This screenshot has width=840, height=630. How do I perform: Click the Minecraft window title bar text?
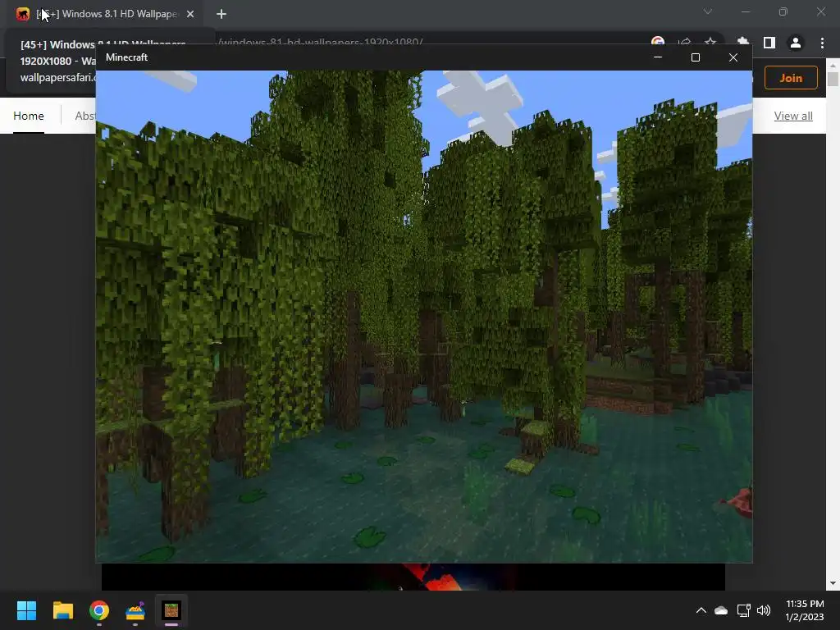click(x=126, y=57)
